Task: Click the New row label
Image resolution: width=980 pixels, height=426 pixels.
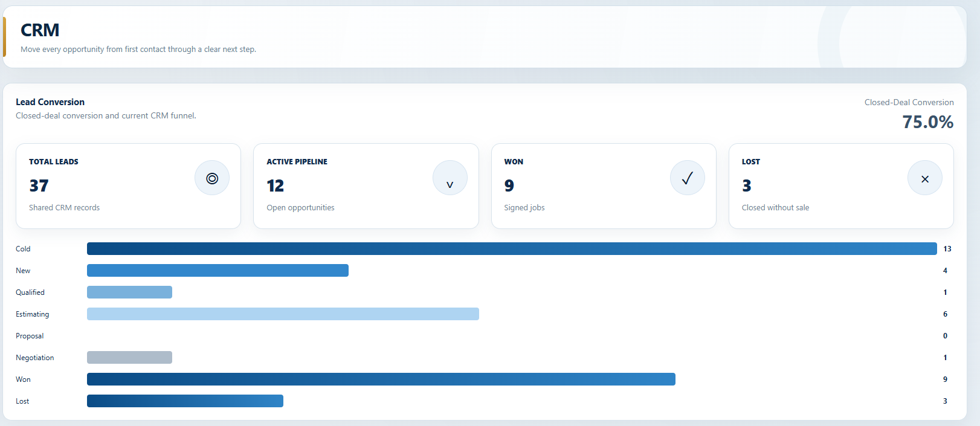Action: 23,271
